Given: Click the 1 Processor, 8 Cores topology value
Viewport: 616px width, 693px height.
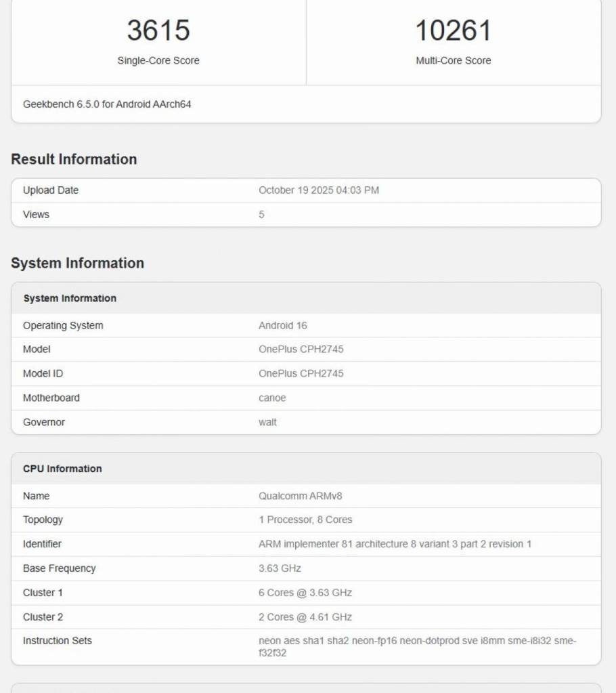Looking at the screenshot, I should tap(305, 520).
